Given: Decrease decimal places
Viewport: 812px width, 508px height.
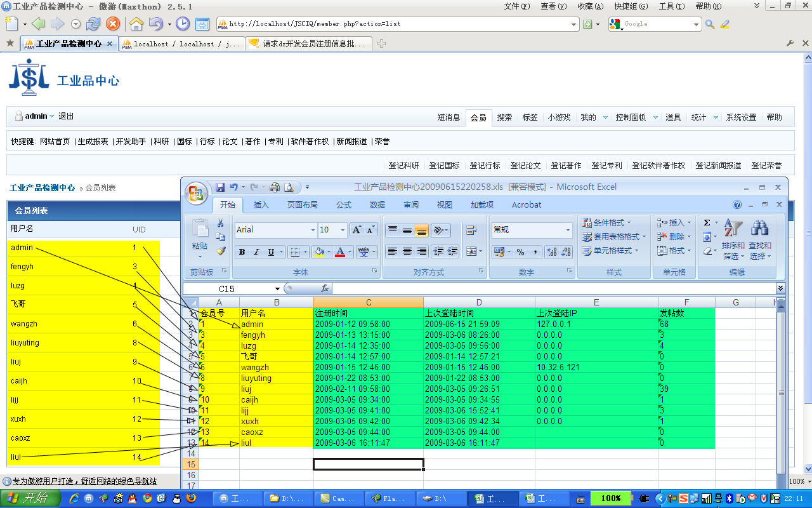Looking at the screenshot, I should [566, 252].
